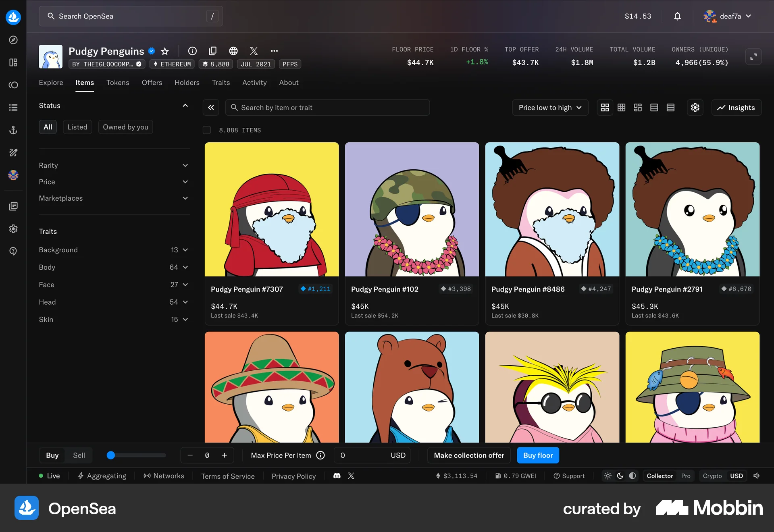Click the mute sound speaker icon
This screenshot has width=774, height=532.
click(757, 476)
